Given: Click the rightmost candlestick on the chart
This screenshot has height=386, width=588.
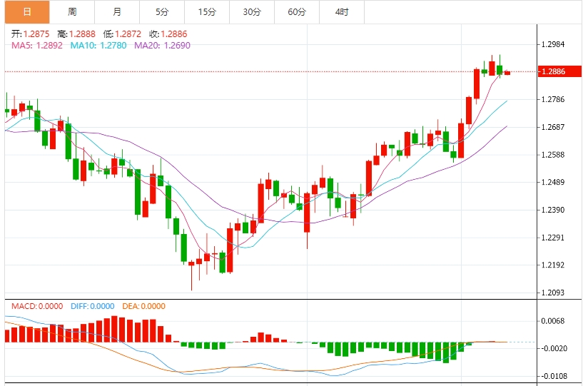Looking at the screenshot, I should click(507, 73).
